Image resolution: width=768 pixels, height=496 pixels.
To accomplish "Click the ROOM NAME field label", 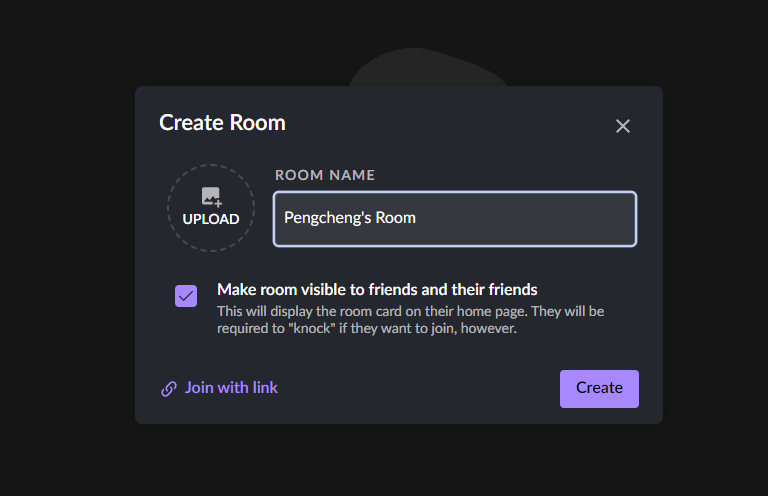I will 325,175.
